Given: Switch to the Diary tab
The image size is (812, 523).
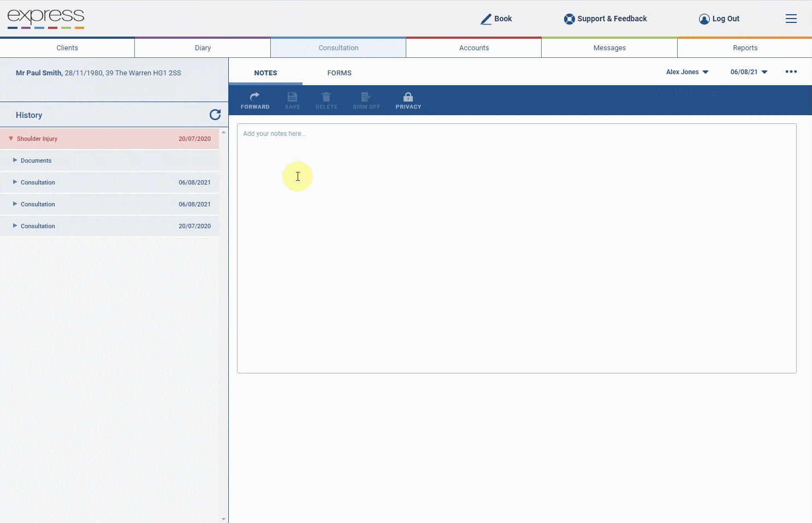Looking at the screenshot, I should pyautogui.click(x=203, y=48).
